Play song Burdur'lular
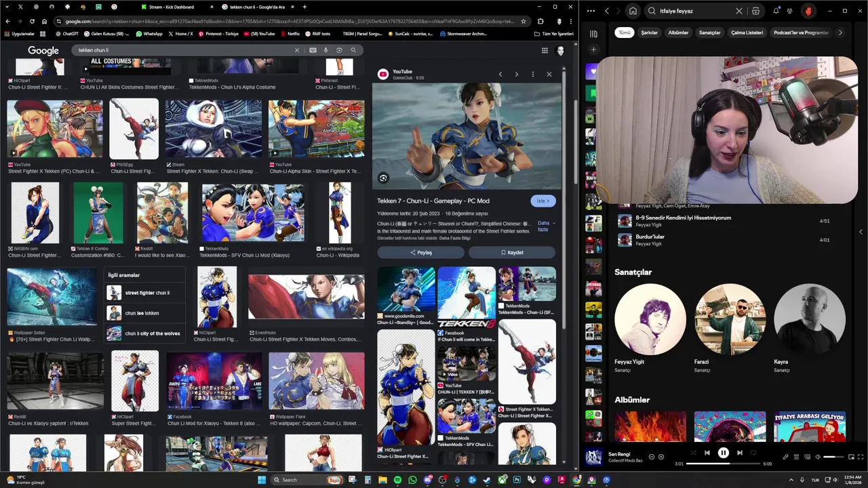 tap(726, 240)
